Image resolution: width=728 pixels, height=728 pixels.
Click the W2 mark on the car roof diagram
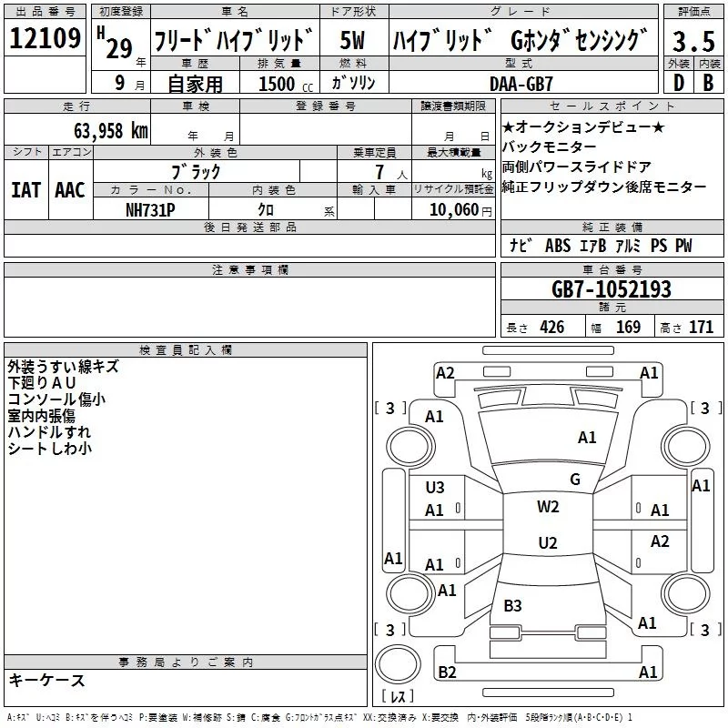tap(548, 507)
